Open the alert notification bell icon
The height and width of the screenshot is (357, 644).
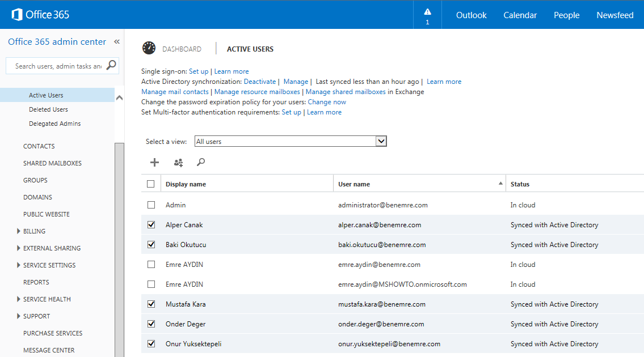coord(428,12)
